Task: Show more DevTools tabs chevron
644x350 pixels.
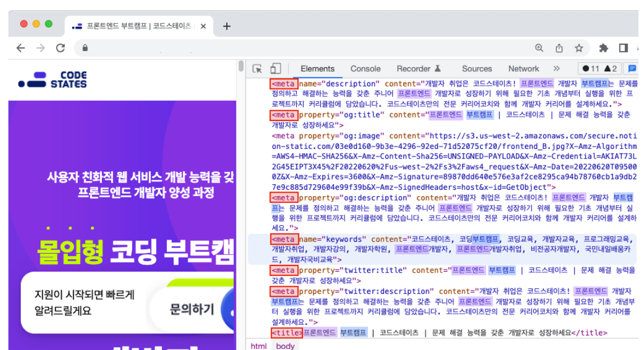Action: (x=557, y=69)
